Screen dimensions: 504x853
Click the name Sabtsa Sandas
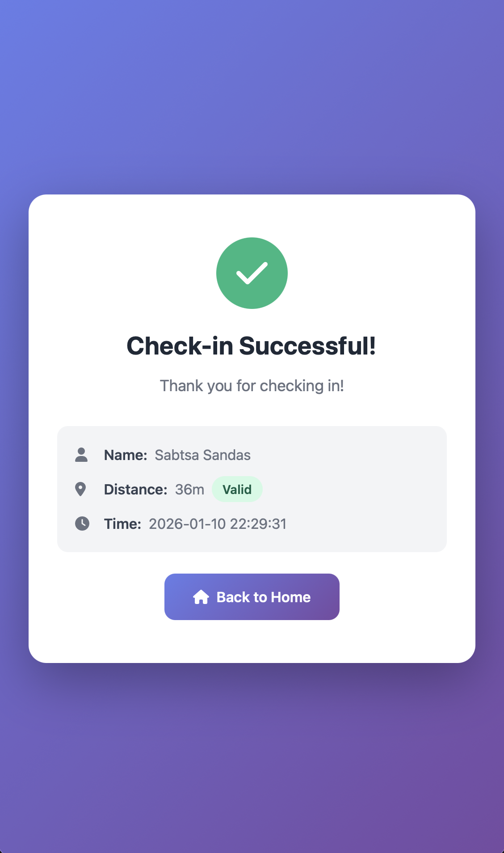click(x=202, y=455)
